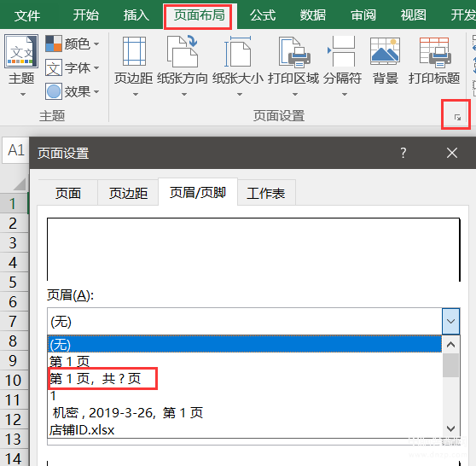The image size is (476, 466).
Task: Click the 打印标题 print titles icon
Action: point(435,52)
